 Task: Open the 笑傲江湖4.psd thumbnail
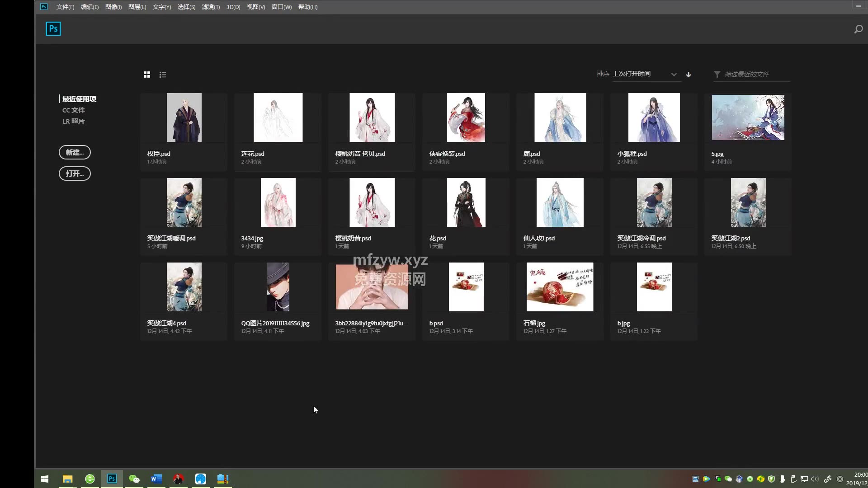(x=184, y=287)
